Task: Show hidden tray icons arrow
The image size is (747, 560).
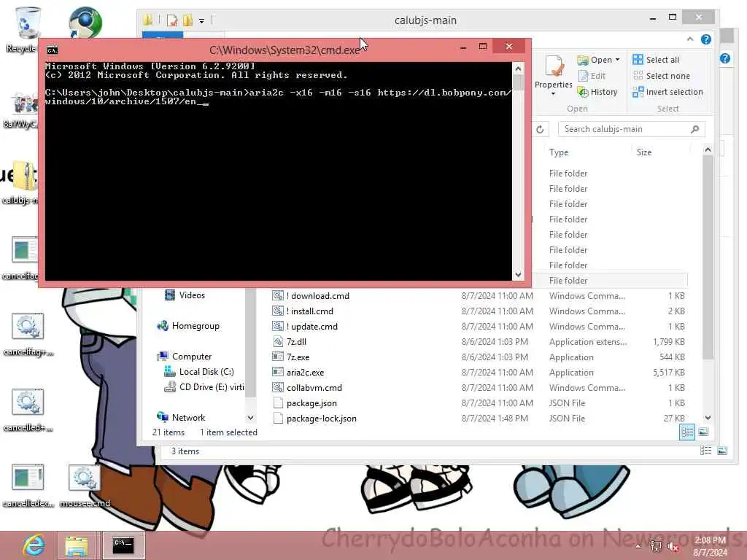Action: (638, 547)
